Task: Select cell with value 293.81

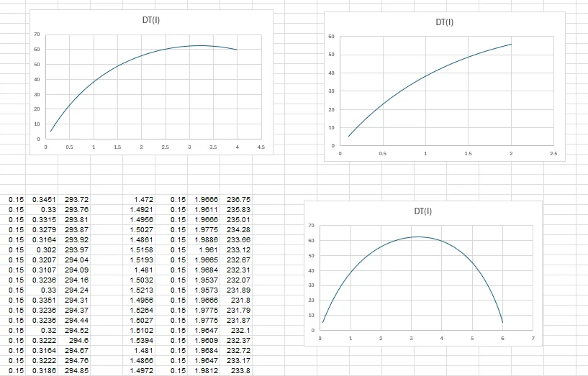Action: click(x=74, y=220)
